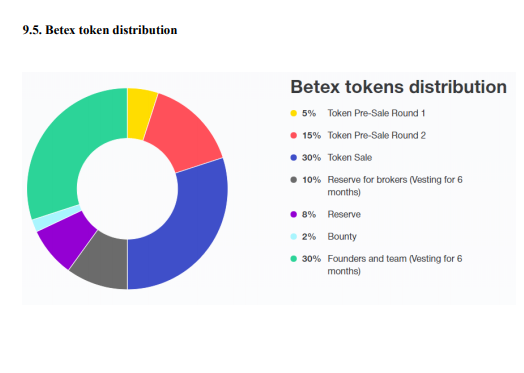Click the purple Reserve legend dot

[293, 214]
